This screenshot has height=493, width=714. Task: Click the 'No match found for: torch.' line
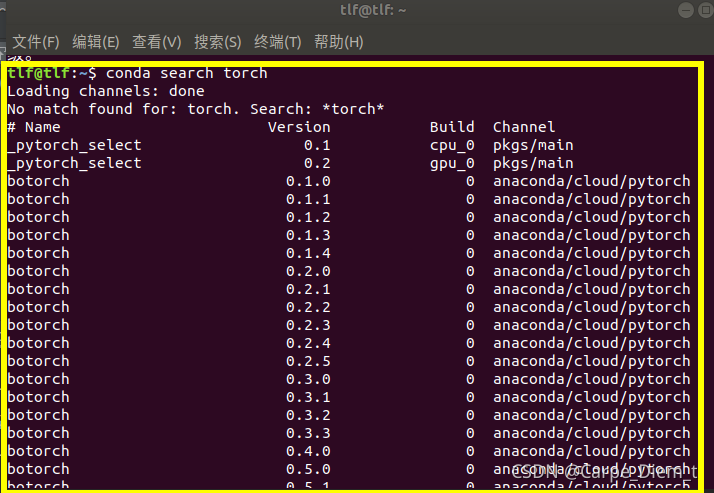tap(123, 109)
